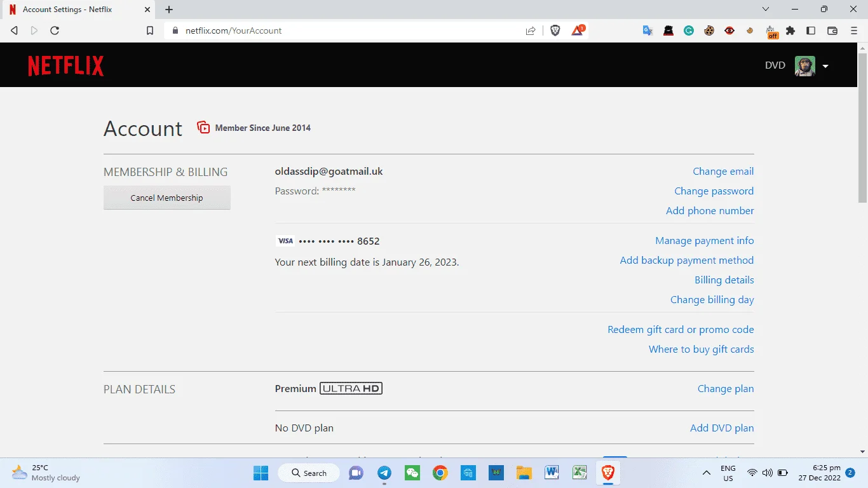
Task: Click the DVD link in Netflix header
Action: pyautogui.click(x=775, y=65)
